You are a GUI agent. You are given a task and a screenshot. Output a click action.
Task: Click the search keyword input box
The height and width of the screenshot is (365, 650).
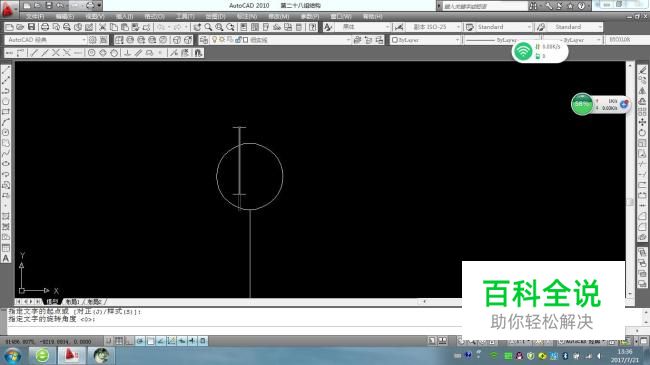point(484,6)
